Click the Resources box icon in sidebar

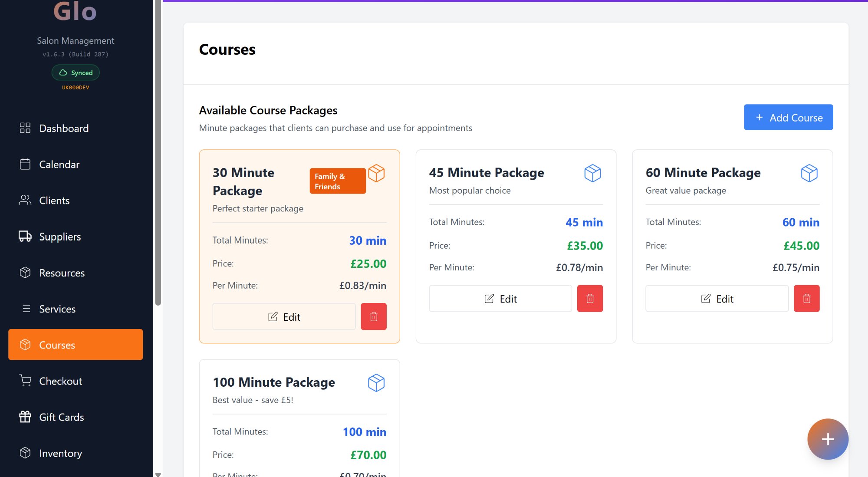(25, 273)
